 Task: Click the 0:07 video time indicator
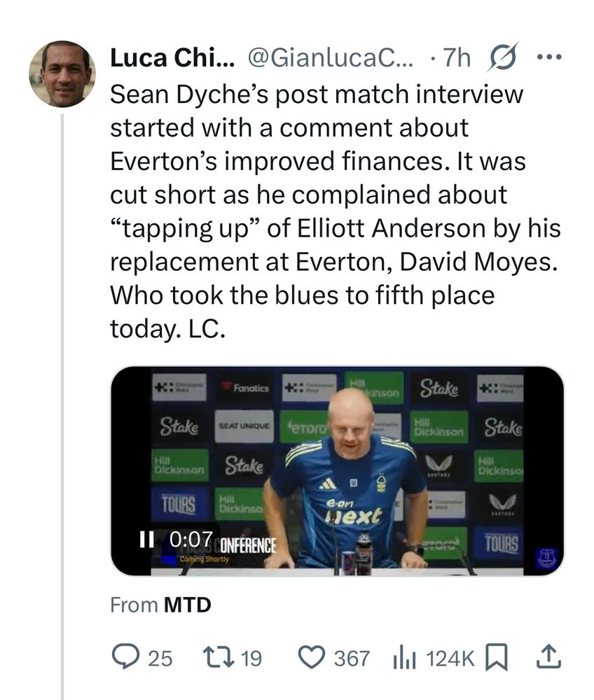pyautogui.click(x=191, y=539)
